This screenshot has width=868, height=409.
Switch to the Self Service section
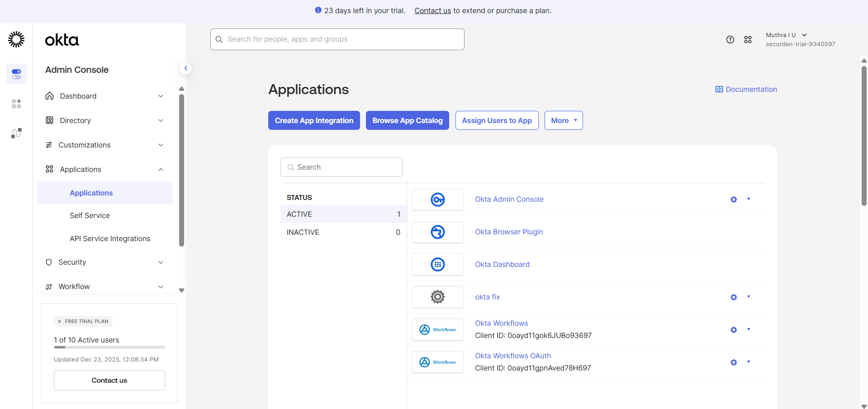(90, 215)
